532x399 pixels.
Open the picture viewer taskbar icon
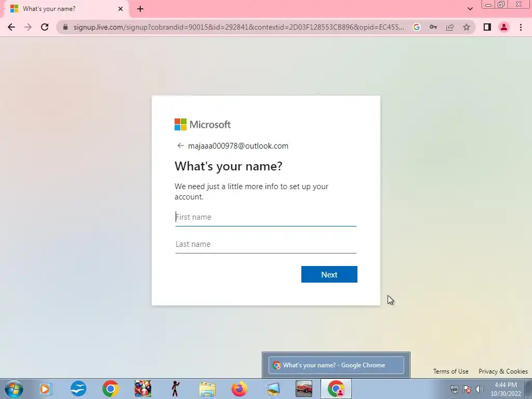point(272,389)
